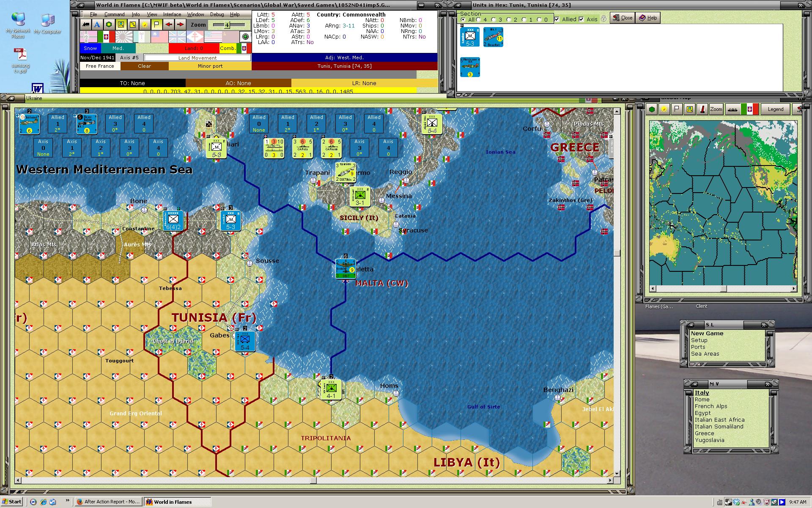
Task: Click yellow counter icon in Global Map toolbar
Action: pos(690,109)
